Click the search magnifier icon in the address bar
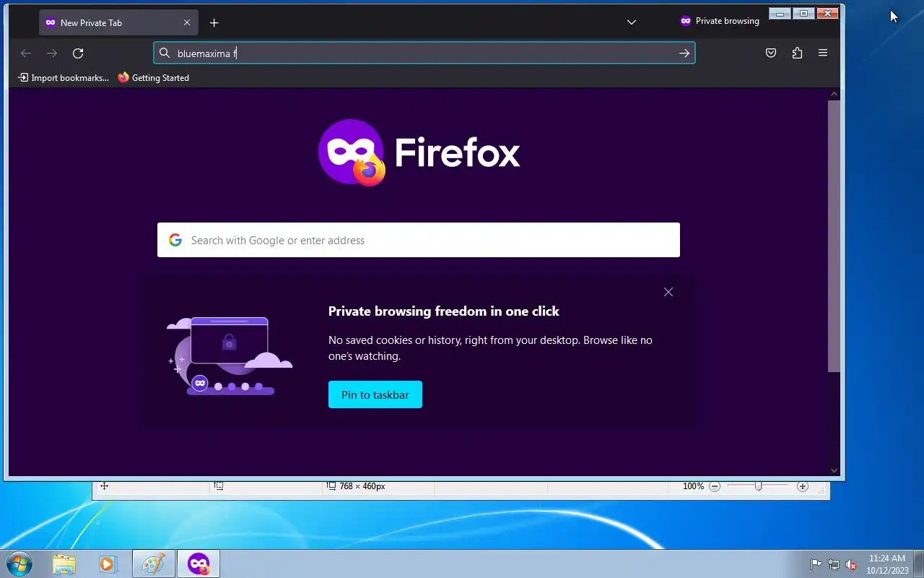The image size is (924, 578). (165, 53)
